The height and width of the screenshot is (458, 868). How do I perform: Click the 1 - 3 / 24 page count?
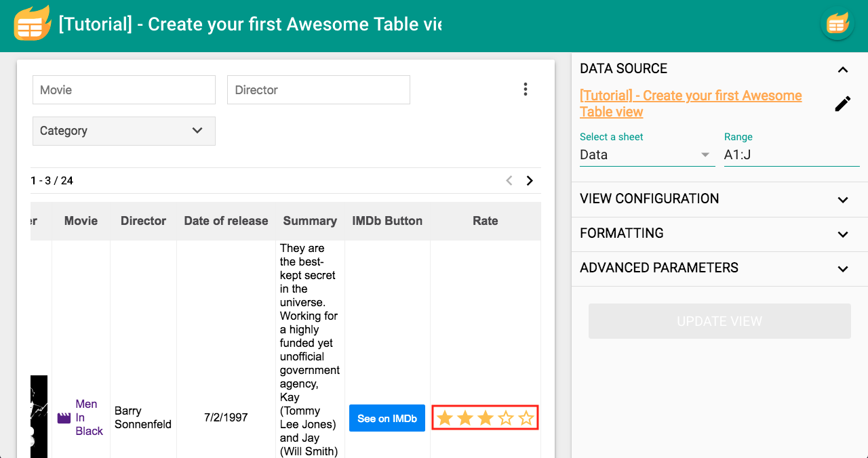(52, 181)
